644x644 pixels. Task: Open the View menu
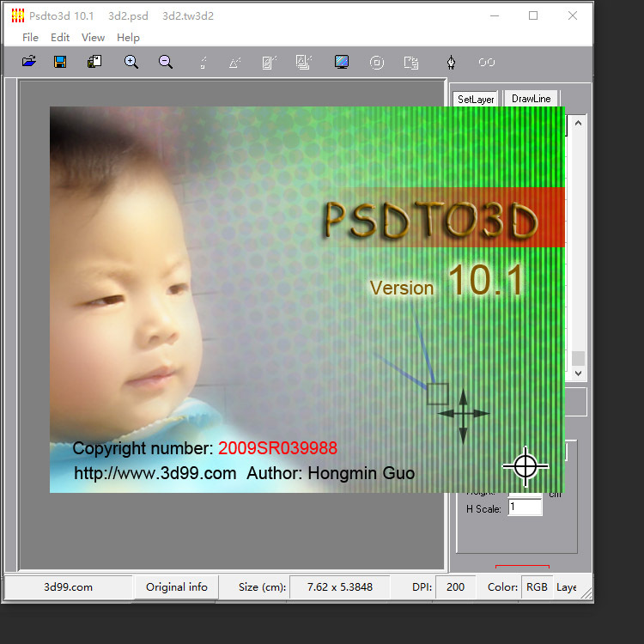pos(93,38)
